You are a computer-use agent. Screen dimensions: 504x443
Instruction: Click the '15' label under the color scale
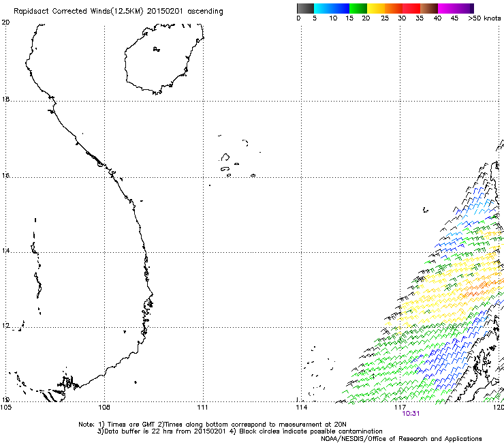[349, 18]
